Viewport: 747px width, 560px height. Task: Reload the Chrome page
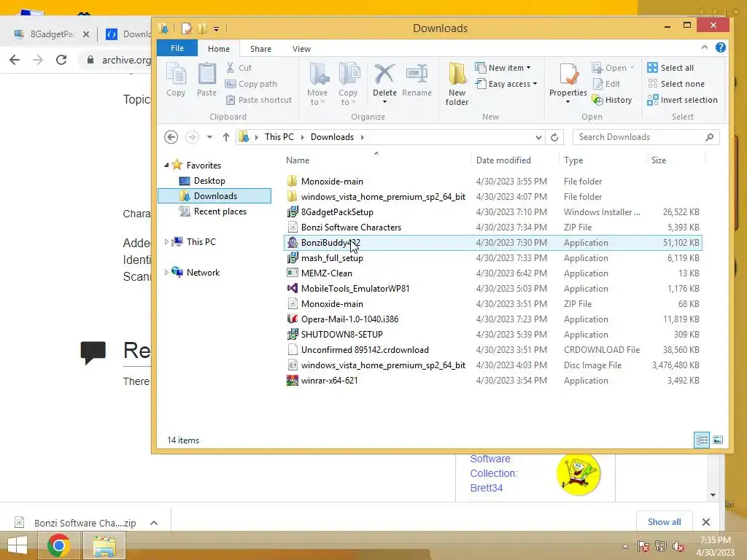tap(61, 60)
